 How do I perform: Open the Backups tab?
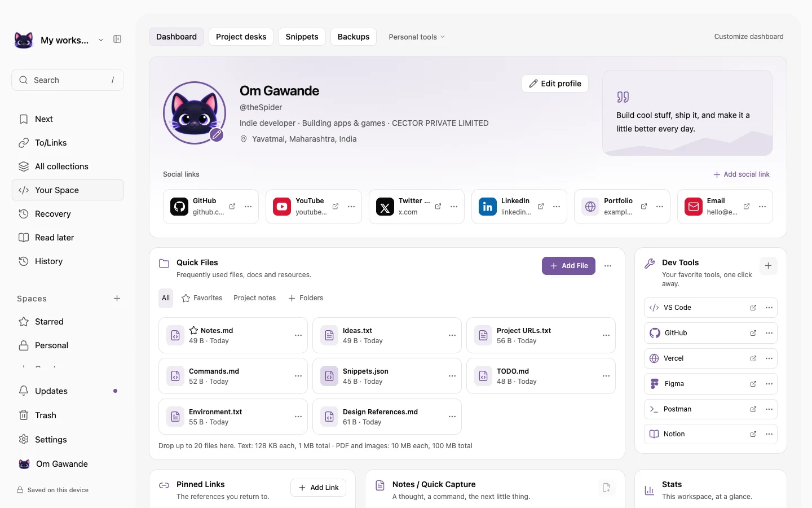[354, 37]
